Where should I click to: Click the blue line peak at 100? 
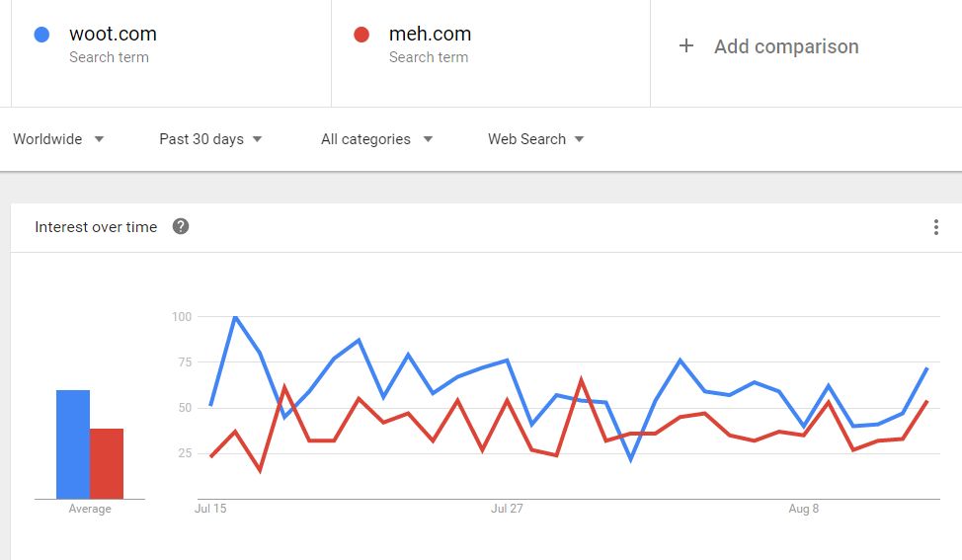(235, 317)
